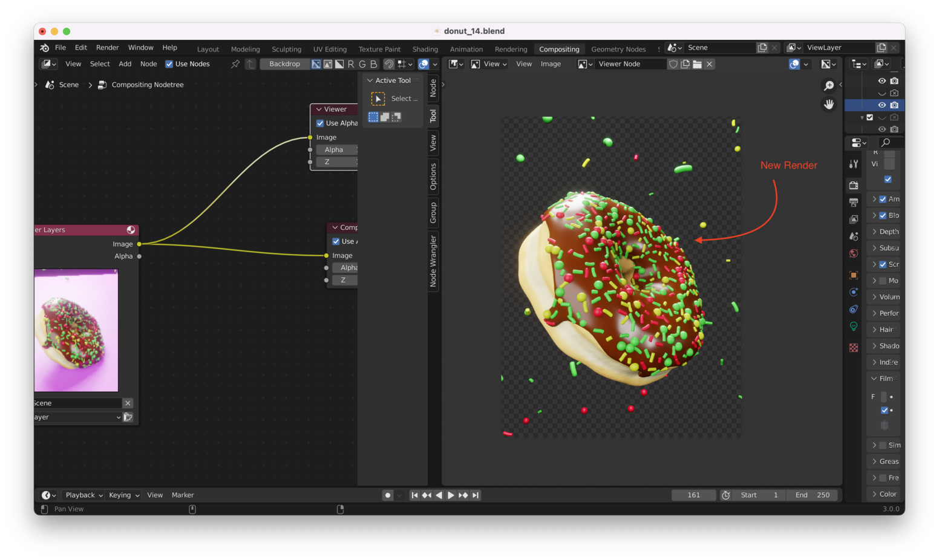Image resolution: width=939 pixels, height=560 pixels.
Task: Click the auto-keying record button
Action: point(388,495)
